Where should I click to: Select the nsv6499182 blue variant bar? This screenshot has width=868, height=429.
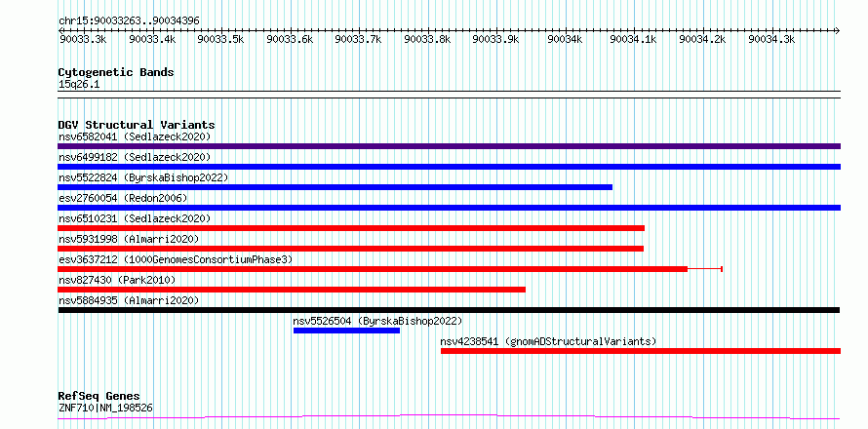pyautogui.click(x=449, y=167)
